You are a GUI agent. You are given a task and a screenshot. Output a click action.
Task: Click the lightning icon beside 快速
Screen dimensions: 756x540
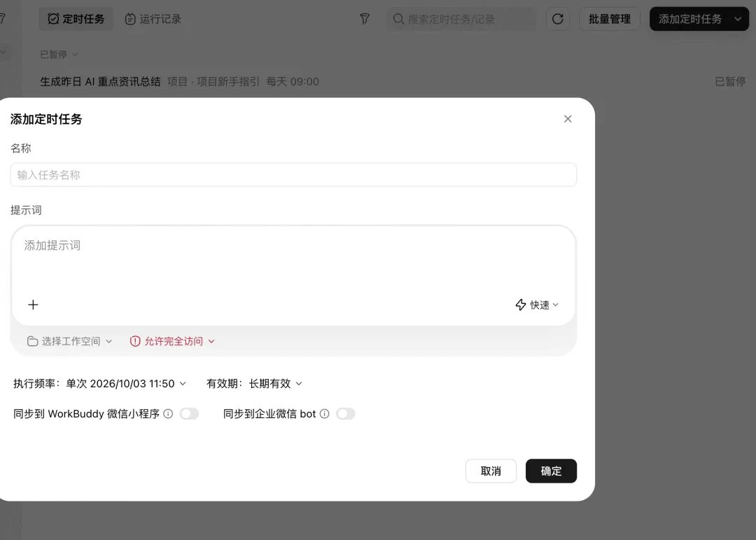click(x=521, y=305)
